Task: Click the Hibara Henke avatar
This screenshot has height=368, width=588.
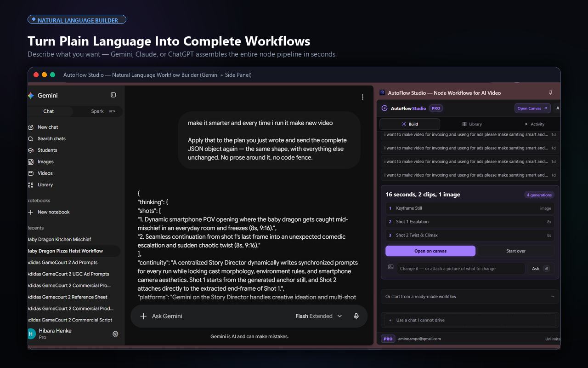Action: (31, 334)
